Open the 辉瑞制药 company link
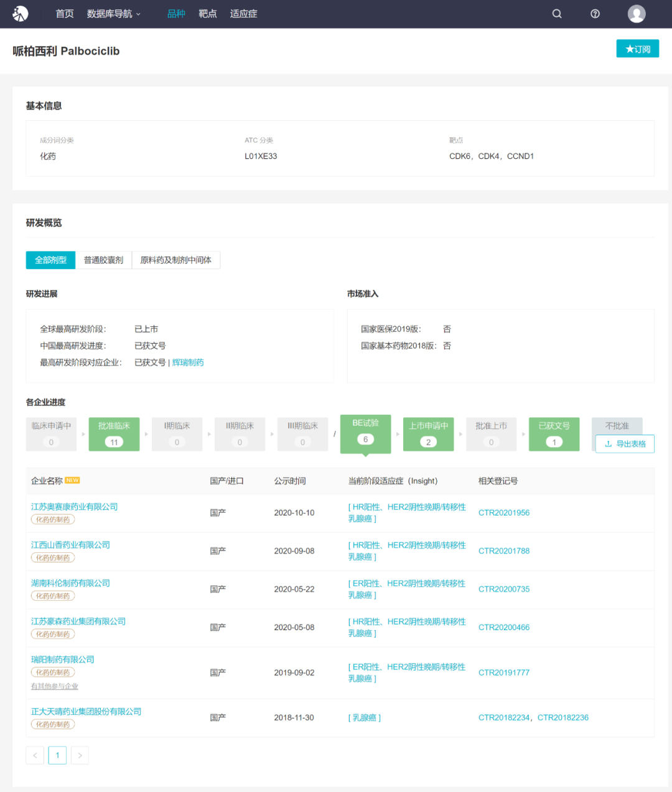Image resolution: width=672 pixels, height=792 pixels. click(x=188, y=362)
